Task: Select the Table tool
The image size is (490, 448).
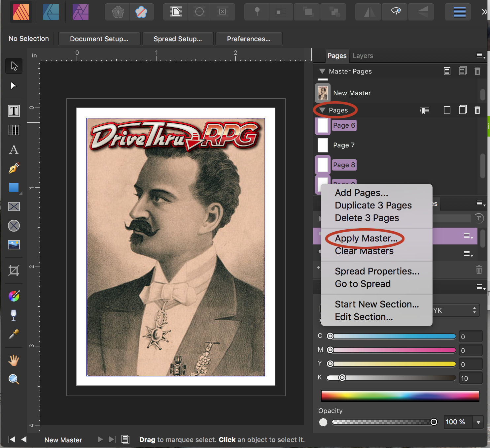Action: (14, 130)
